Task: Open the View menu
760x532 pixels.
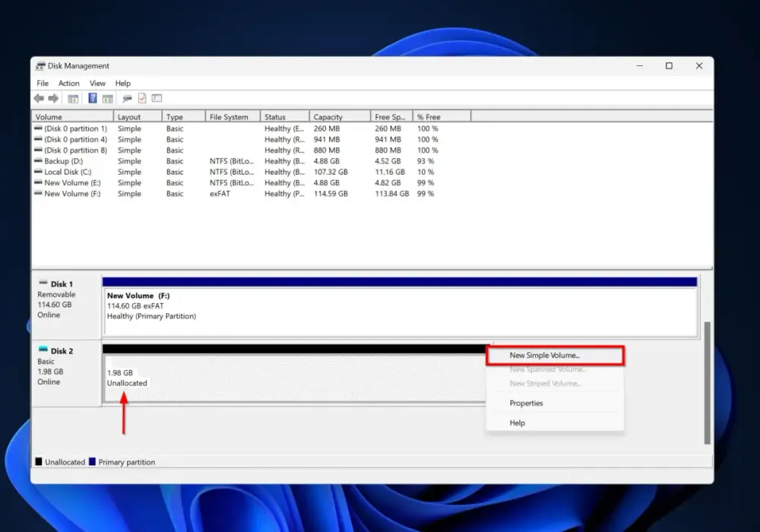Action: [x=97, y=84]
